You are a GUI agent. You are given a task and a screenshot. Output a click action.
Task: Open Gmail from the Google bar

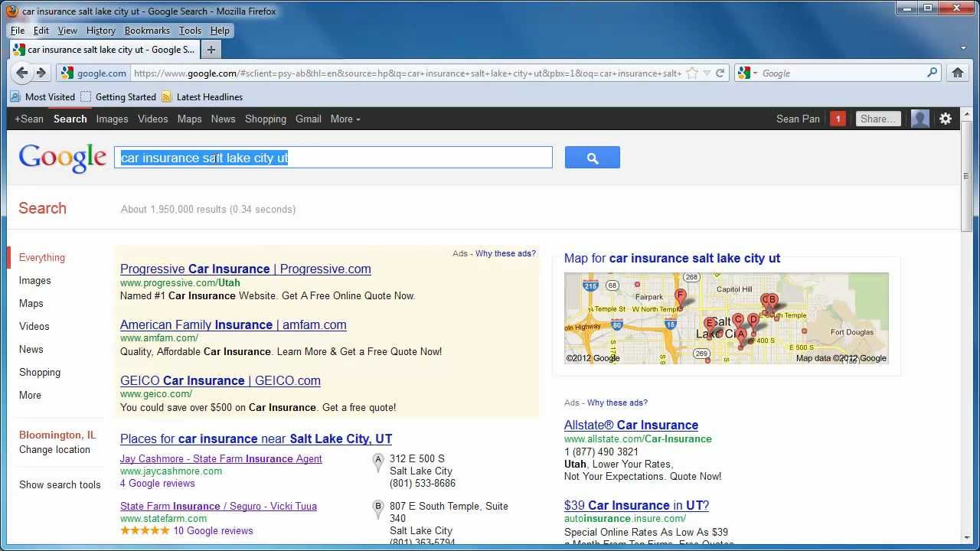(x=308, y=119)
